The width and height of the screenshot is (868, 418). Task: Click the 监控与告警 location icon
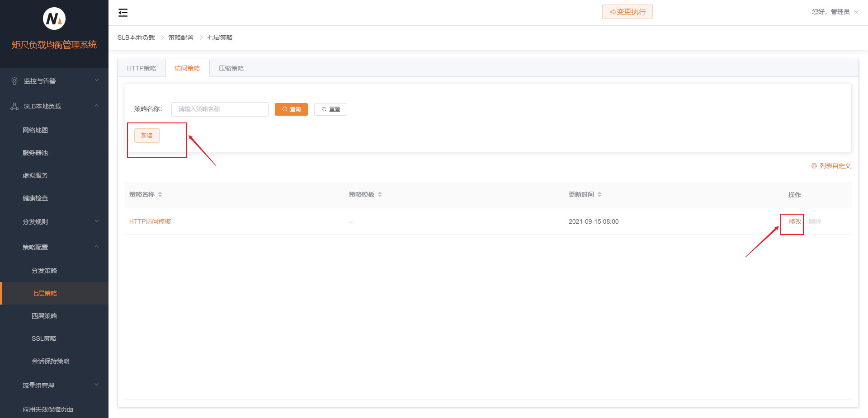click(x=14, y=81)
